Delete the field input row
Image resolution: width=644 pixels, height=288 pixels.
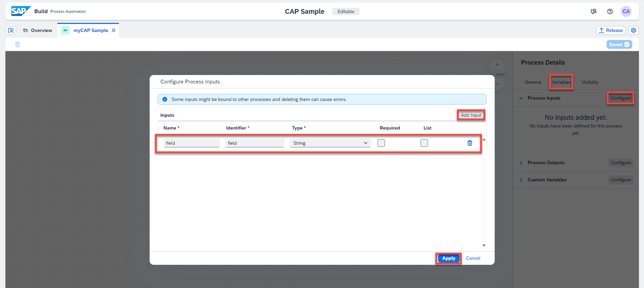tap(470, 143)
